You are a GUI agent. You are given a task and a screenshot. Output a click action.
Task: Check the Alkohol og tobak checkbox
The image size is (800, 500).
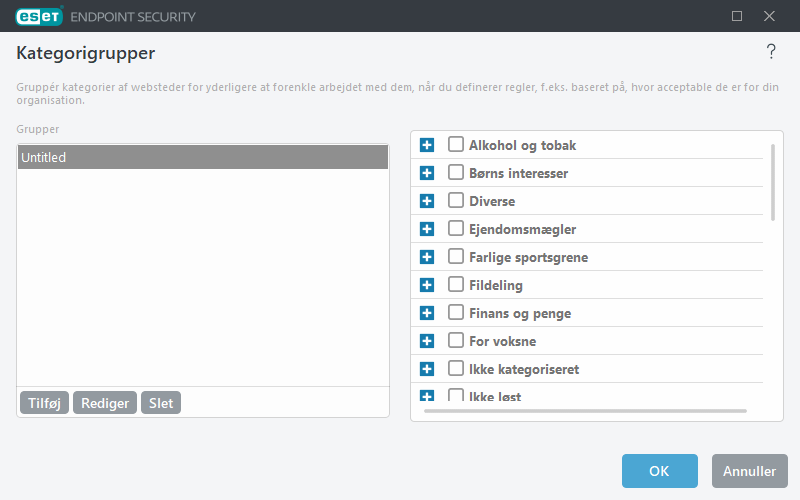[456, 145]
